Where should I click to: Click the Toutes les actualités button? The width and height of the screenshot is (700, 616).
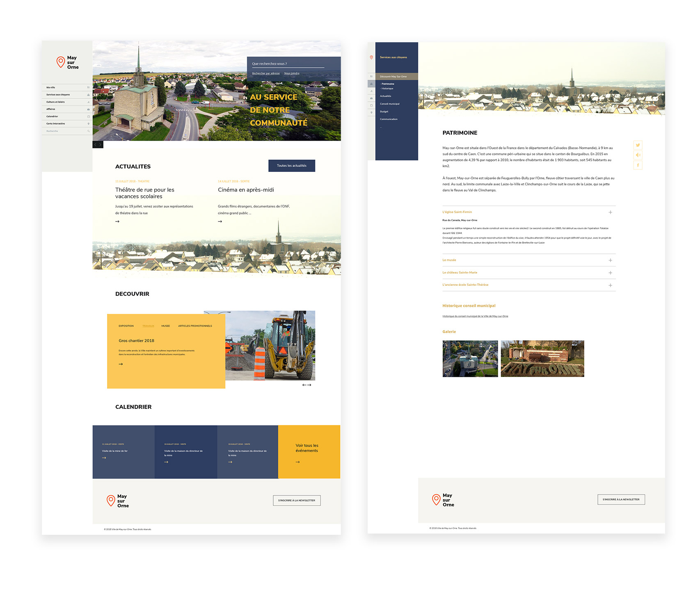(x=291, y=166)
